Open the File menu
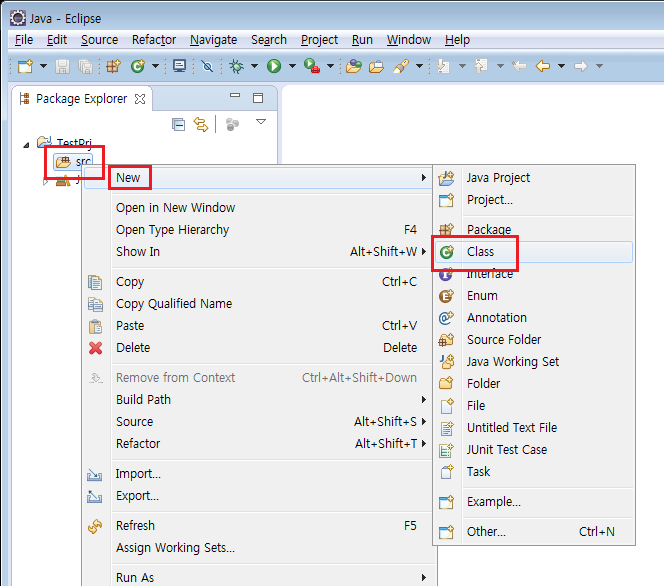Viewport: 664px width, 586px height. [x=24, y=40]
